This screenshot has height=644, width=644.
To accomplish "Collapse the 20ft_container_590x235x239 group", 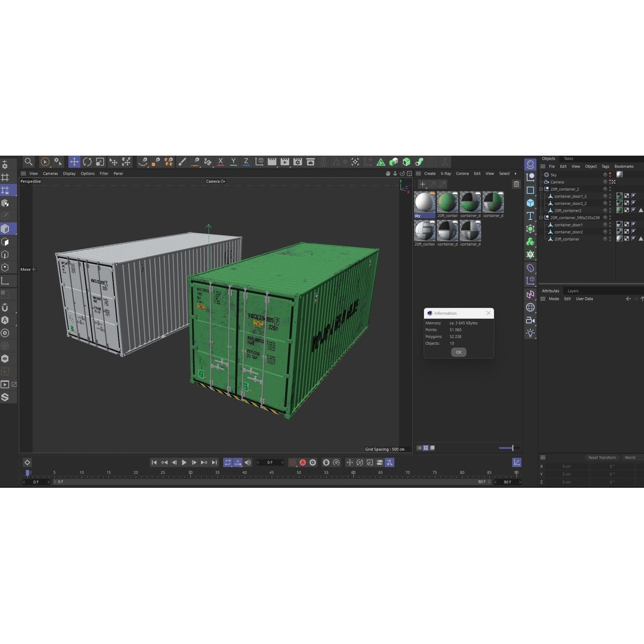I will [x=541, y=218].
